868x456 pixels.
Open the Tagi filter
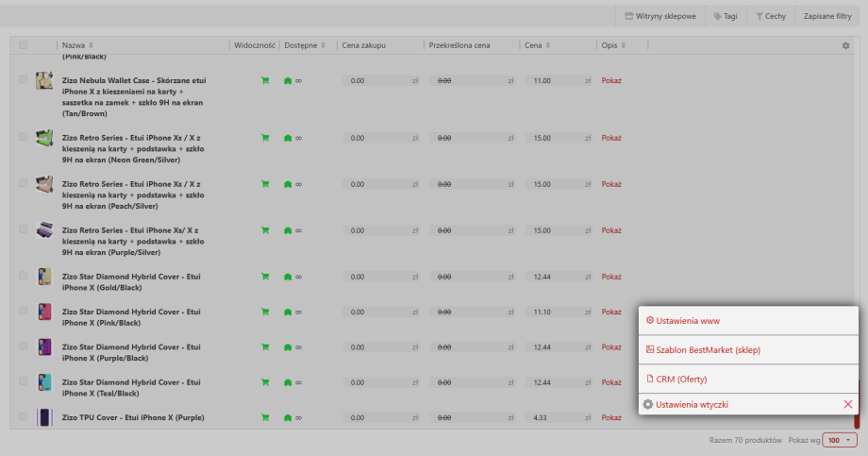tap(726, 16)
